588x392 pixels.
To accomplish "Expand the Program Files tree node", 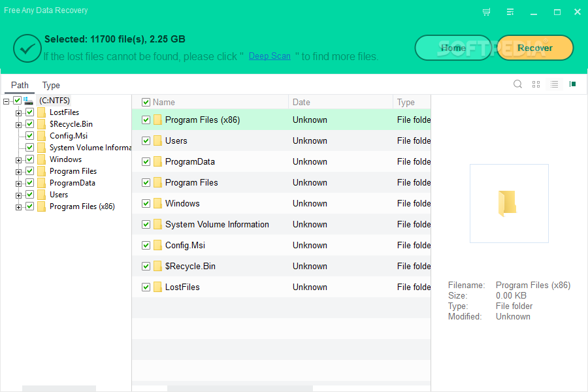I will [x=18, y=172].
